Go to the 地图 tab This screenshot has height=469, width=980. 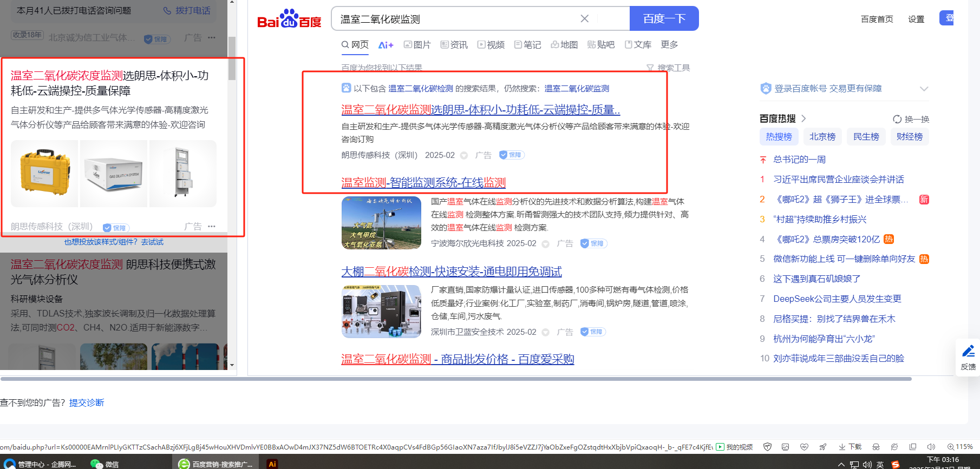(565, 45)
